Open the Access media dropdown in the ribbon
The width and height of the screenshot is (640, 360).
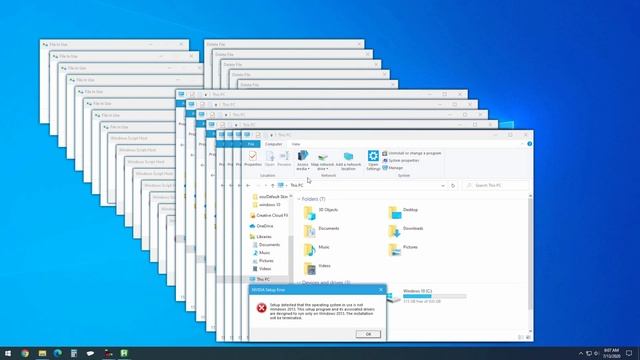pyautogui.click(x=302, y=160)
